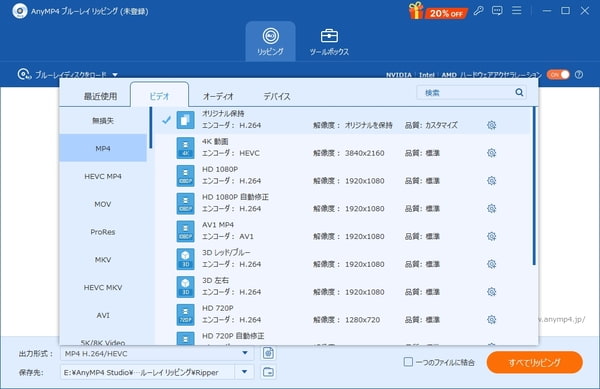The height and width of the screenshot is (389, 600).
Task: Switch to the 最近使用 (recently used) tab
Action: [100, 96]
